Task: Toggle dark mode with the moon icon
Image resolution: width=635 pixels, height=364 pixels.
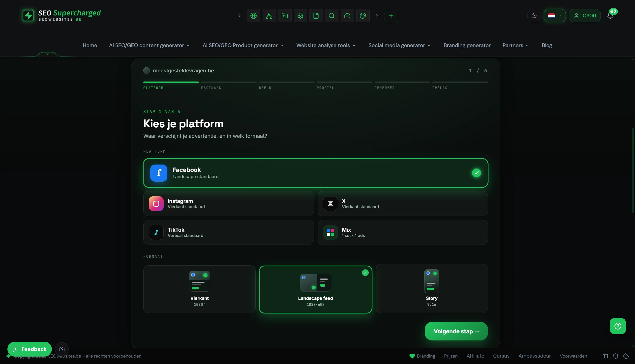Action: (x=534, y=16)
